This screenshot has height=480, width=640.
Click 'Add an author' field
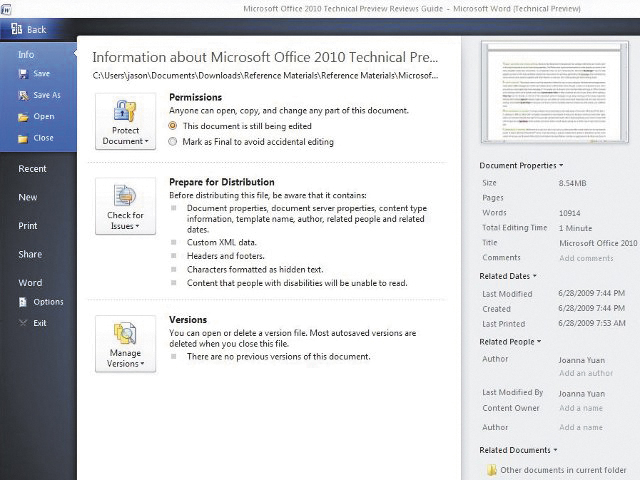[x=586, y=373]
